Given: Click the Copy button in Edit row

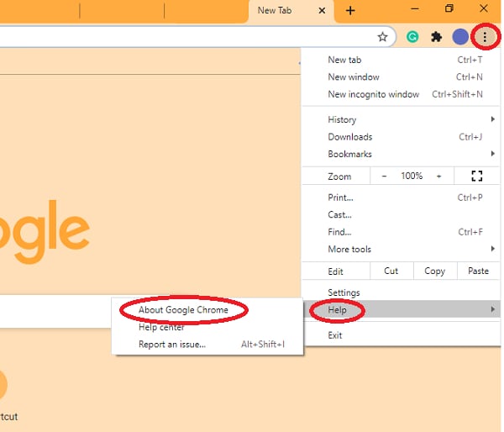Looking at the screenshot, I should (x=435, y=271).
